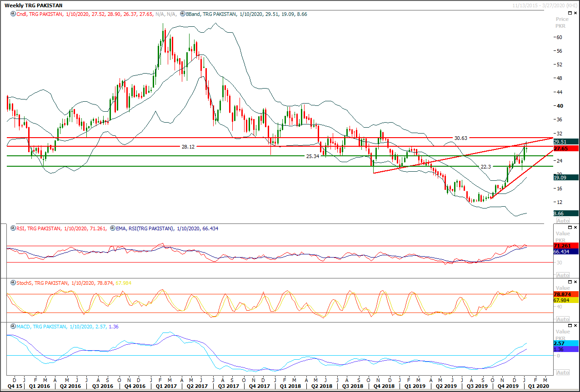580x392 pixels.
Task: Click the 40 level label on StochS axis
Action: [560, 307]
